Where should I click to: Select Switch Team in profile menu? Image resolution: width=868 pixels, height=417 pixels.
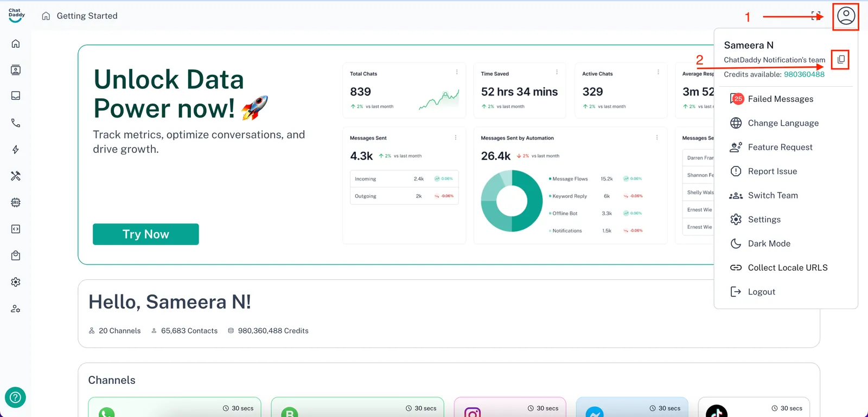pos(773,195)
